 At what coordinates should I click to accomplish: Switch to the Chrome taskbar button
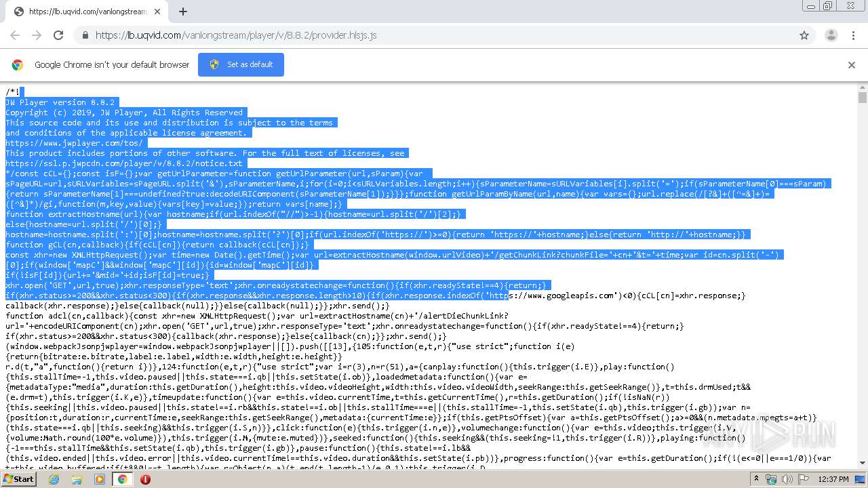pos(123,479)
